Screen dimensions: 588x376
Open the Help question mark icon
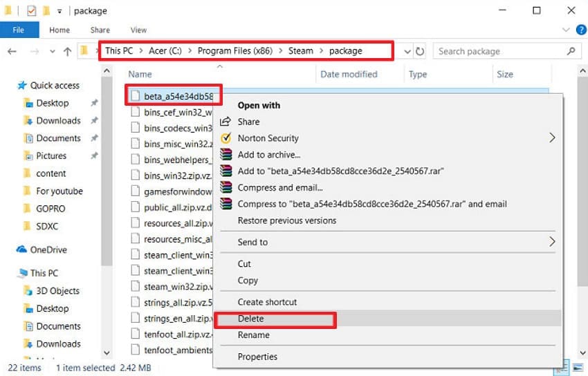(581, 30)
